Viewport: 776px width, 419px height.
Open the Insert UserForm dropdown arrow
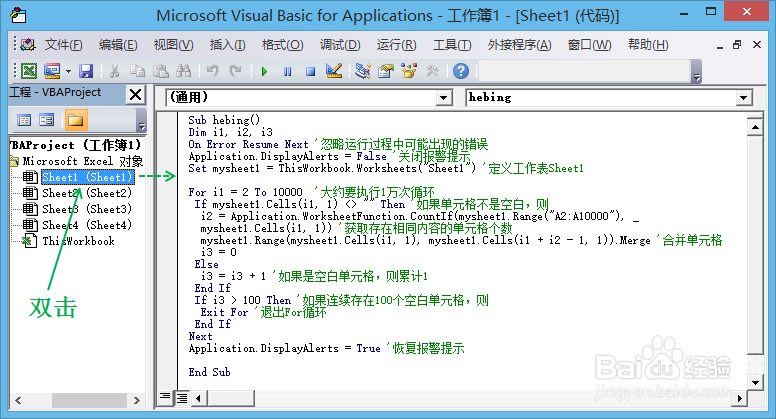pyautogui.click(x=68, y=72)
